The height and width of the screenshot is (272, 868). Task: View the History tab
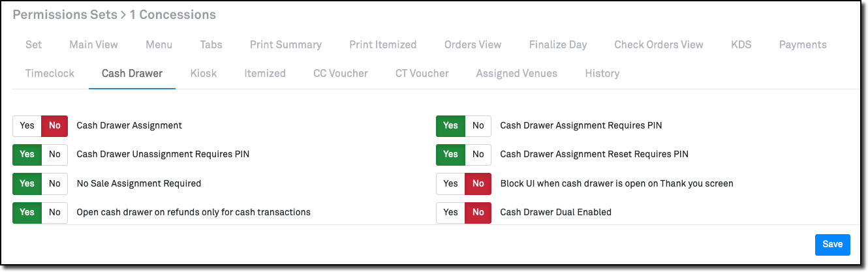(x=602, y=73)
